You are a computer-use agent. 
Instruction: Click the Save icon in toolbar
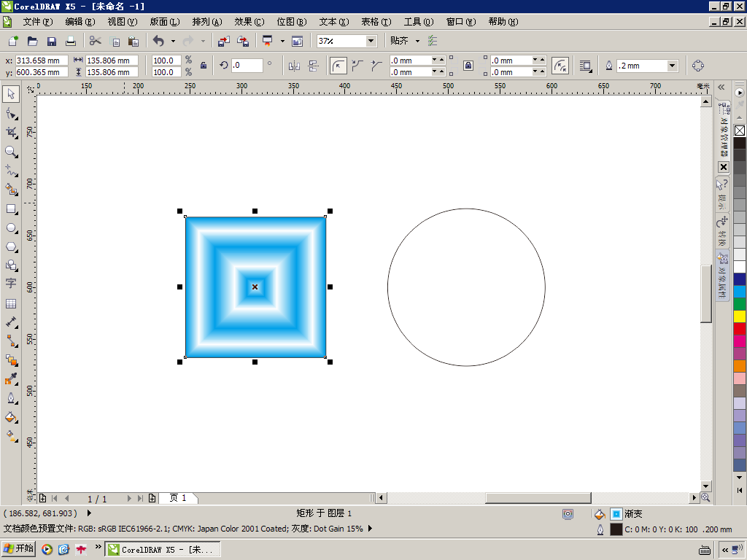click(x=52, y=42)
